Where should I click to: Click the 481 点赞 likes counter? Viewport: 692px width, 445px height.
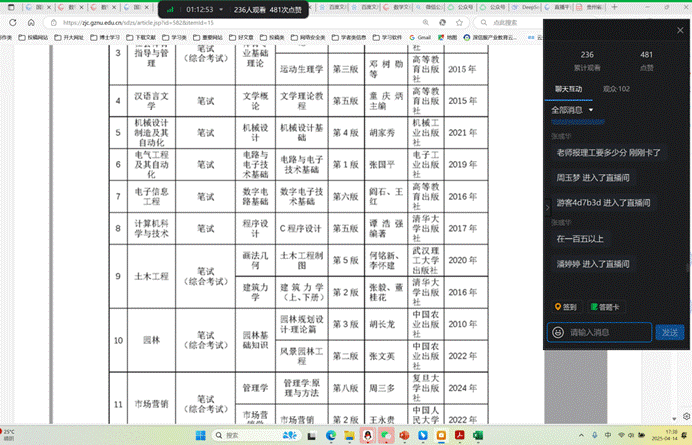[647, 60]
